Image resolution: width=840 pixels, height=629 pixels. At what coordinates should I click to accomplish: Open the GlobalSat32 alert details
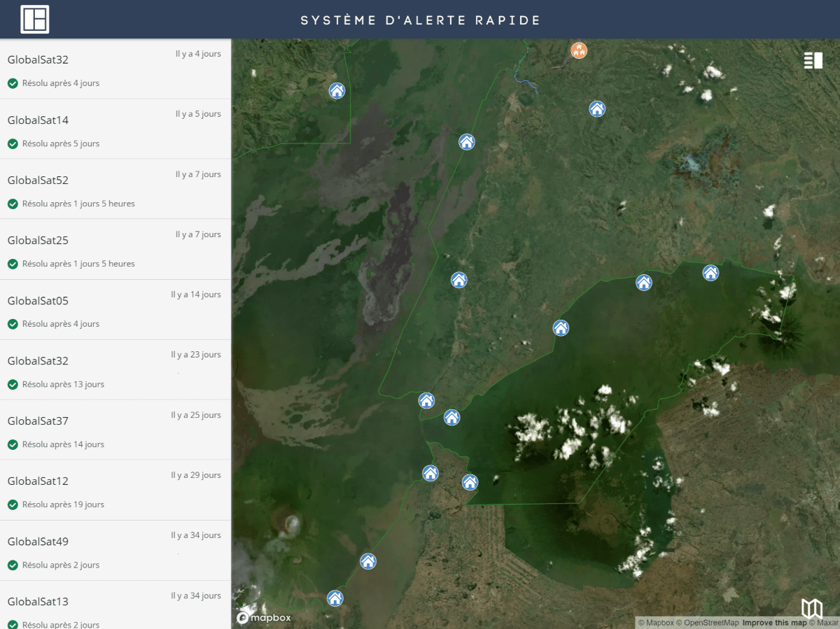[38, 60]
